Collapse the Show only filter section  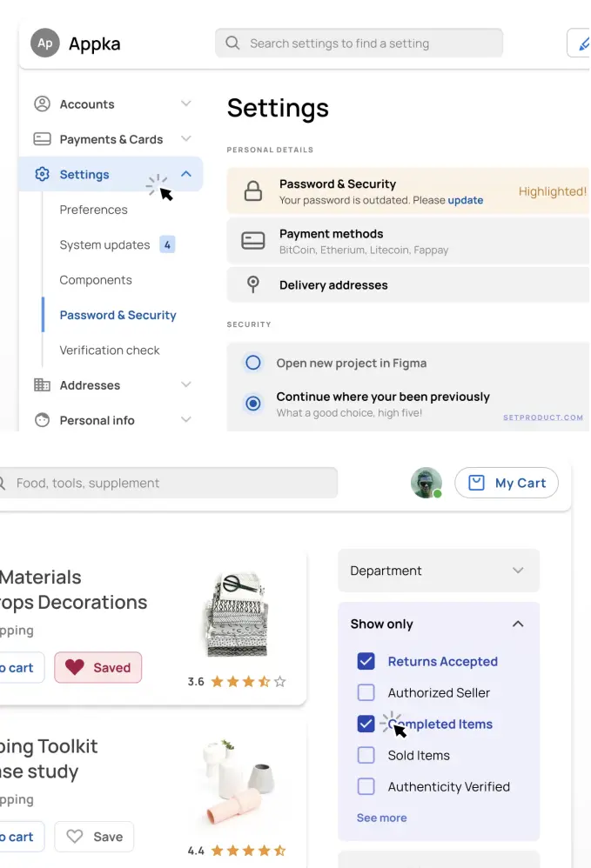[x=518, y=624]
